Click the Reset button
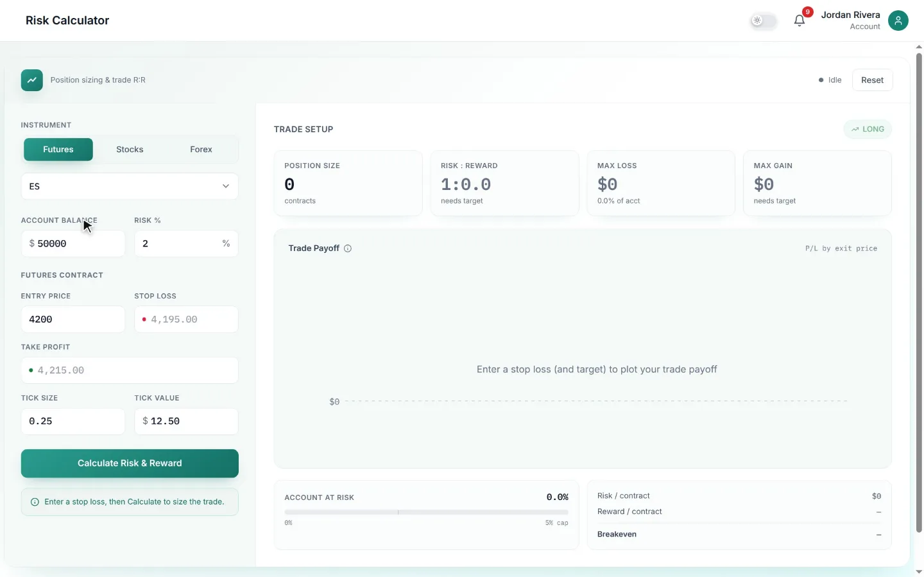This screenshot has height=577, width=924. 872,80
